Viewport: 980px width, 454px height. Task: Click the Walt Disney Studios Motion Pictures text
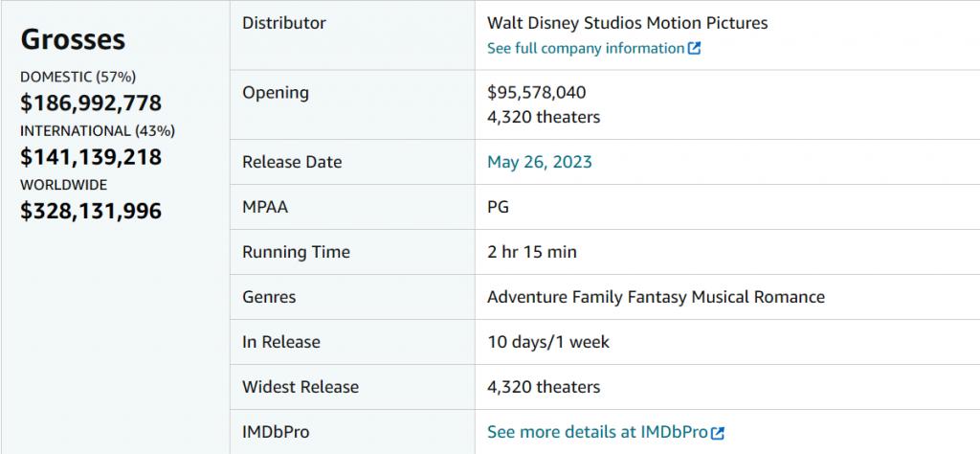point(627,22)
